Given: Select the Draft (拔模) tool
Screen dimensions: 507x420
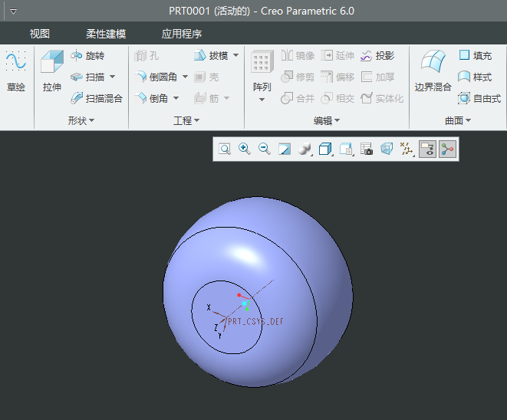Looking at the screenshot, I should 212,56.
